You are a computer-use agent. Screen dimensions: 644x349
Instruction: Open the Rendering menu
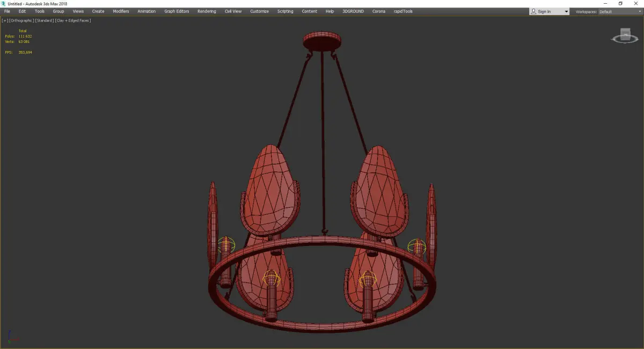[207, 11]
